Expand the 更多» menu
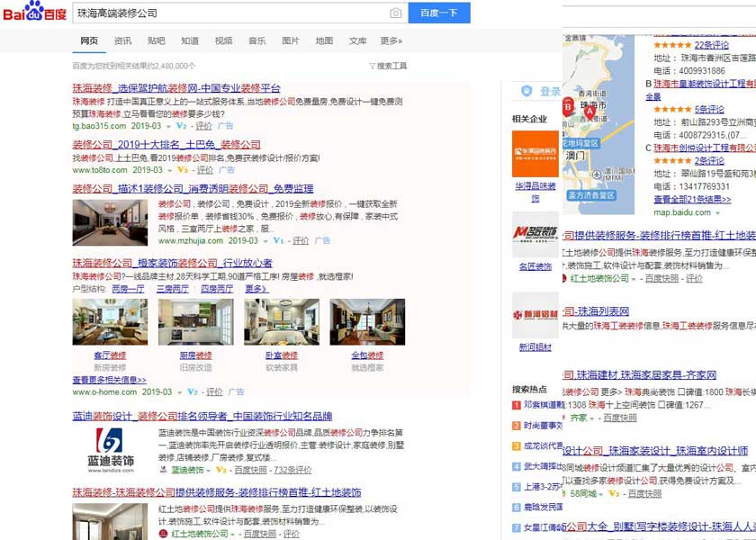756x540 pixels. tap(391, 41)
